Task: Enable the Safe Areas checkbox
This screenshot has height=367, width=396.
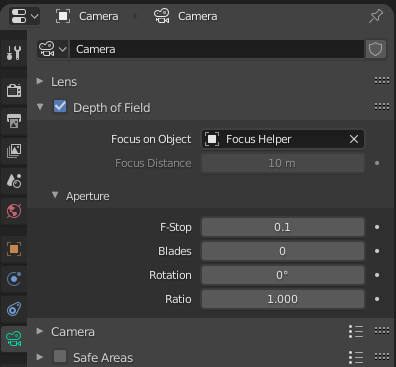Action: point(60,356)
